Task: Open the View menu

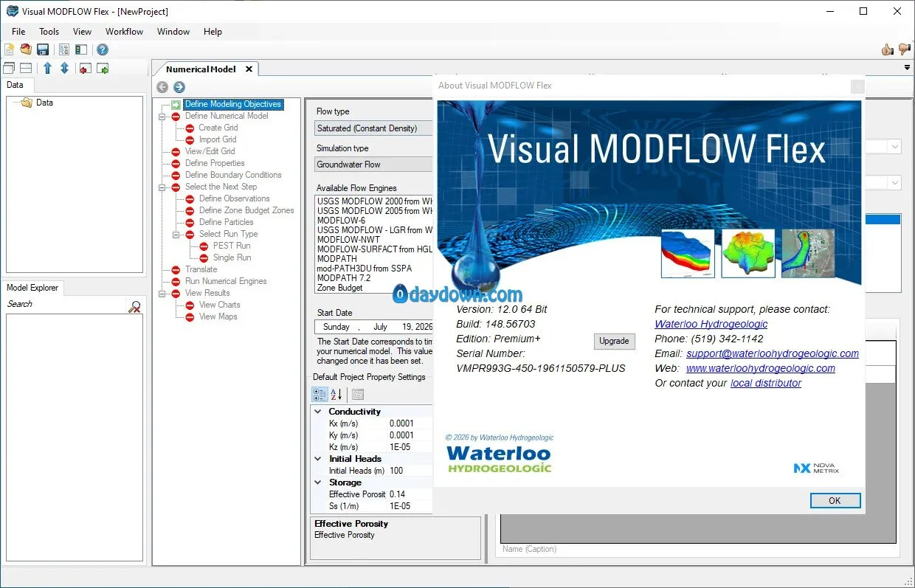Action: coord(82,32)
